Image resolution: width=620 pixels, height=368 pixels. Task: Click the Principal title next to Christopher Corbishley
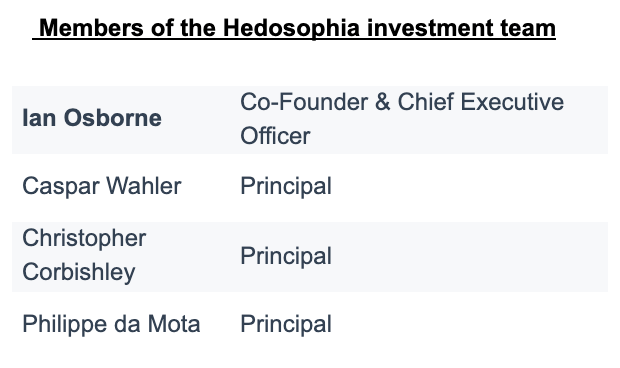point(286,256)
